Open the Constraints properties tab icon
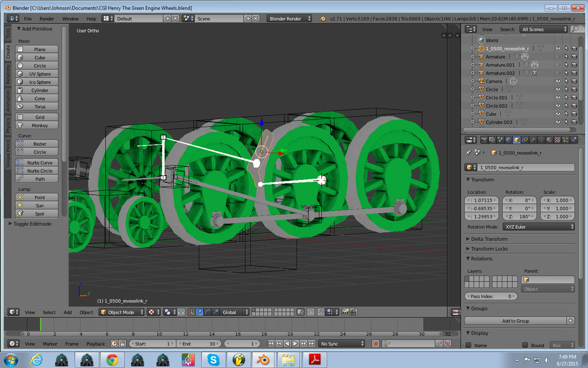The width and height of the screenshot is (588, 368). (x=525, y=140)
